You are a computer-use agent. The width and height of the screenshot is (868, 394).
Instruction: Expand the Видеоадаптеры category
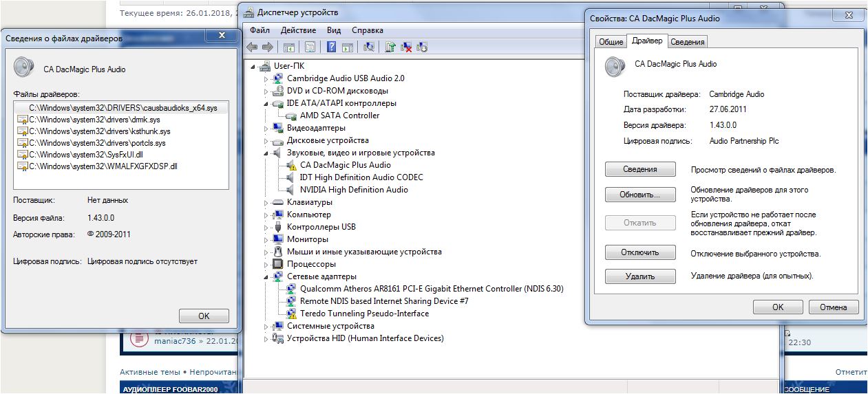tap(266, 128)
